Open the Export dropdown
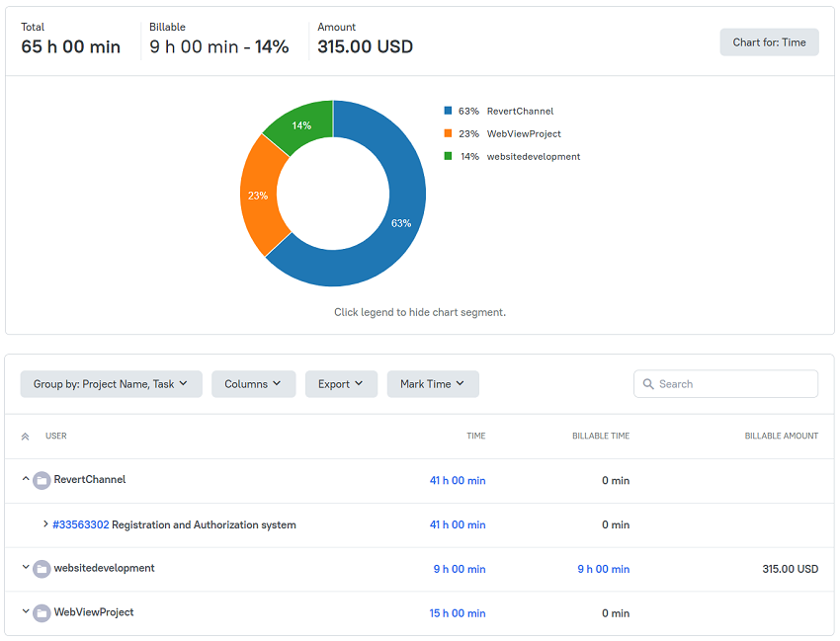This screenshot has width=840, height=641. coord(341,384)
